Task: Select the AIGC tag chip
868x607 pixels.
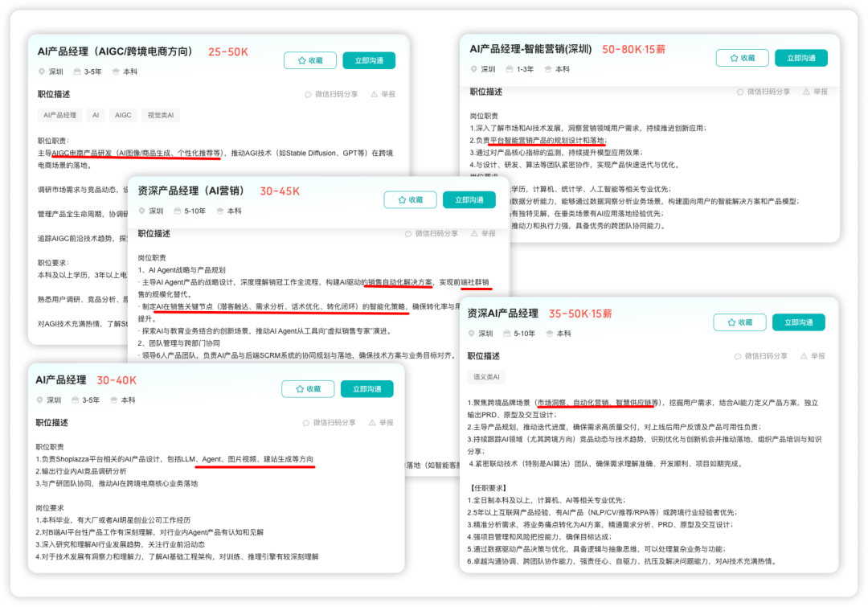Action: [x=123, y=115]
